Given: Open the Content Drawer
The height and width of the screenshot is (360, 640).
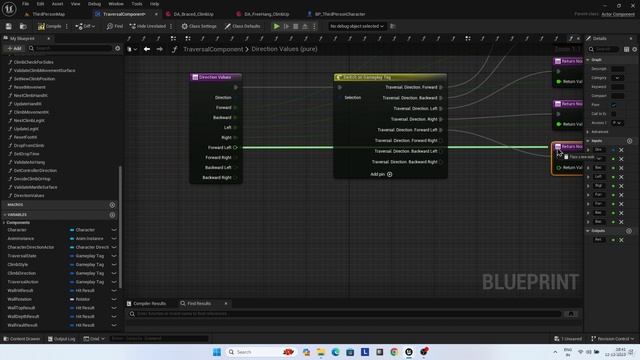Looking at the screenshot, I should (22, 339).
